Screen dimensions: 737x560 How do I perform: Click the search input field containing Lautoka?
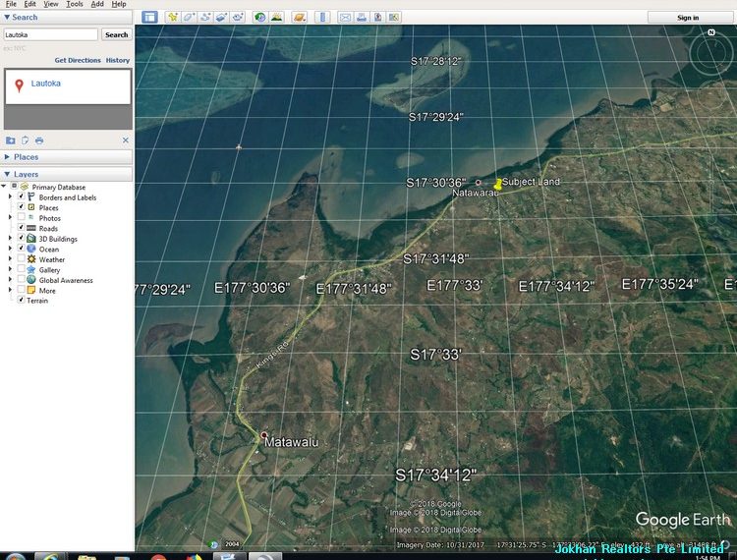tap(50, 34)
